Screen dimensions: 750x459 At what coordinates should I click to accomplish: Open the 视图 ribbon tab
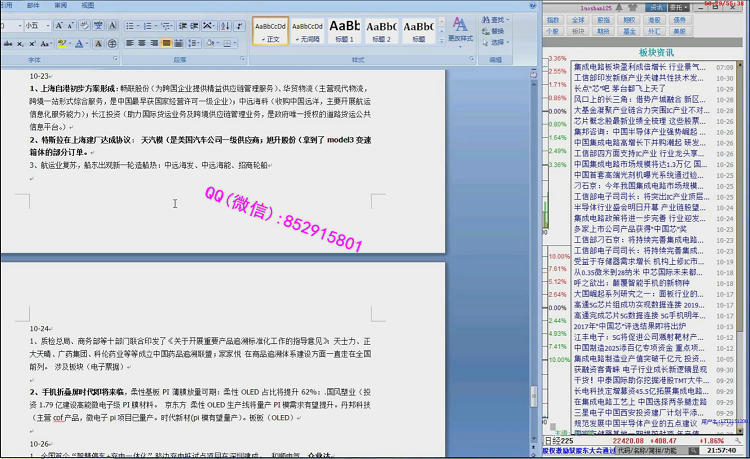click(x=88, y=5)
